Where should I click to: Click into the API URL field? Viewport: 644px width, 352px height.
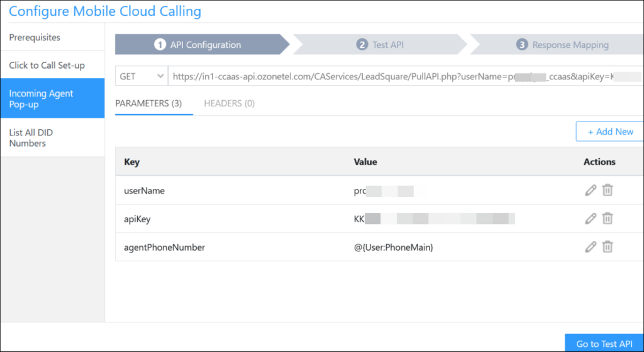(x=406, y=76)
